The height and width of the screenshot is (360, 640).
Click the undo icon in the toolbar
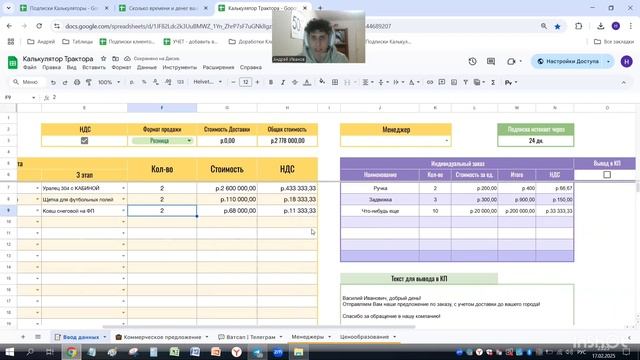click(53, 82)
